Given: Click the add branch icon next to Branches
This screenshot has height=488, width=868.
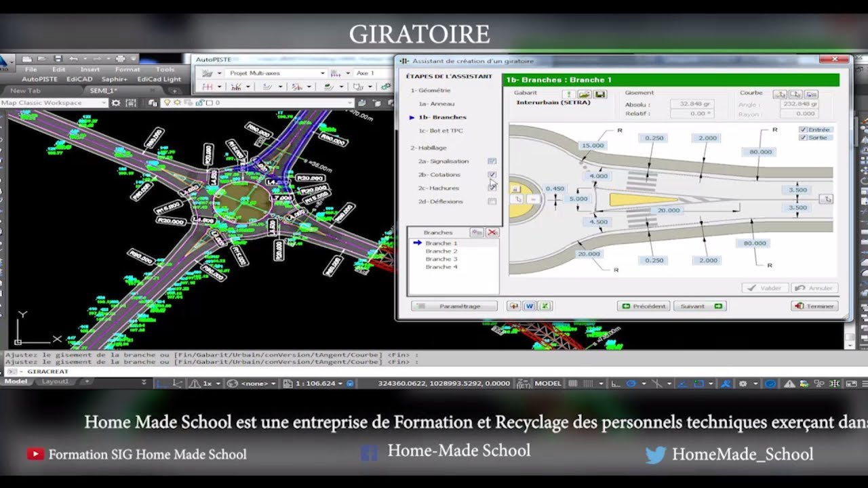Looking at the screenshot, I should (477, 232).
